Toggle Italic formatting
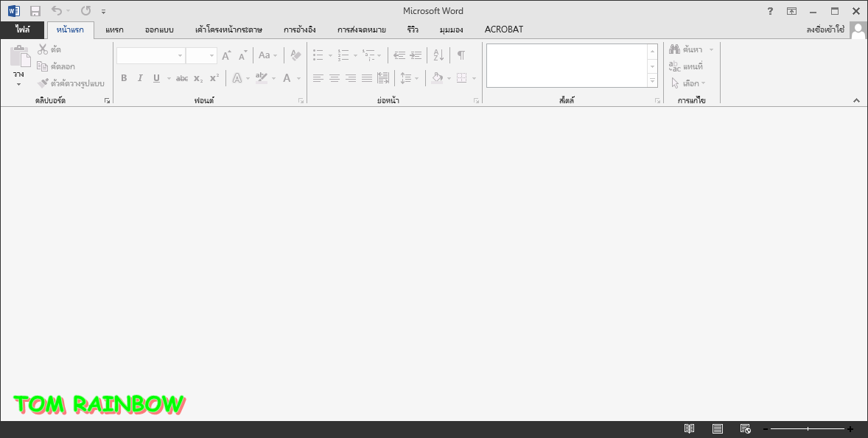The image size is (868, 438). point(140,78)
